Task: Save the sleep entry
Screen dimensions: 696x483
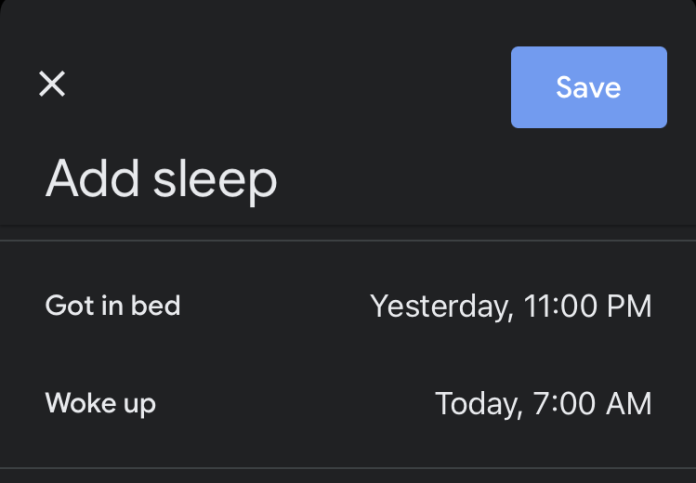Action: click(x=588, y=87)
